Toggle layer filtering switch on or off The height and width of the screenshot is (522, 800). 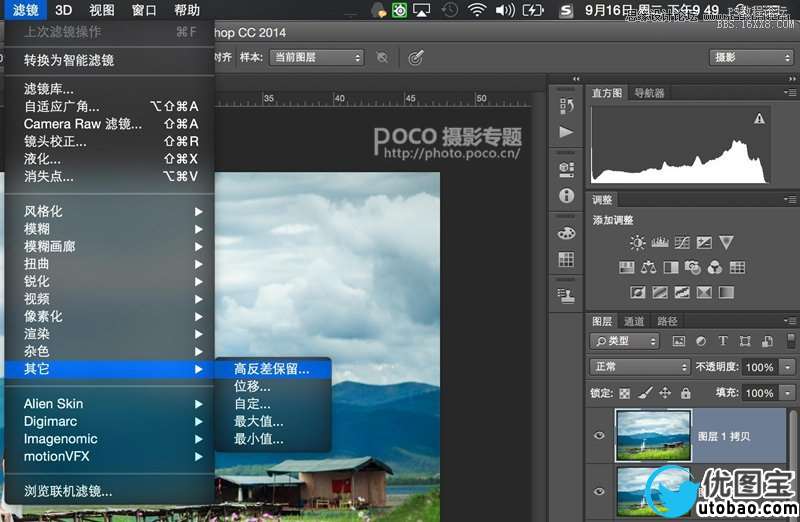click(x=791, y=341)
